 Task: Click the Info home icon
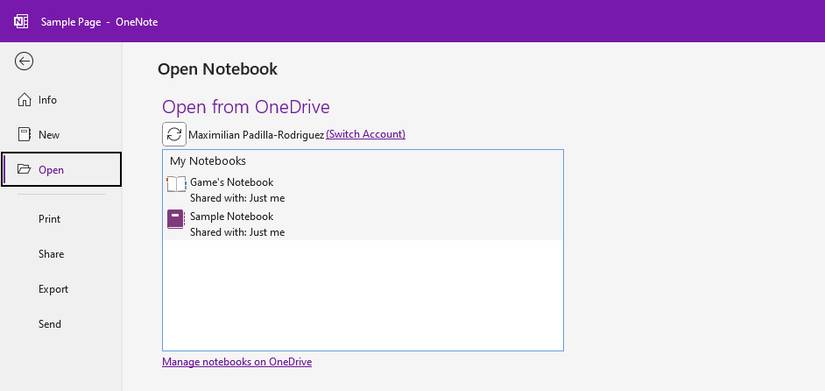(x=24, y=99)
